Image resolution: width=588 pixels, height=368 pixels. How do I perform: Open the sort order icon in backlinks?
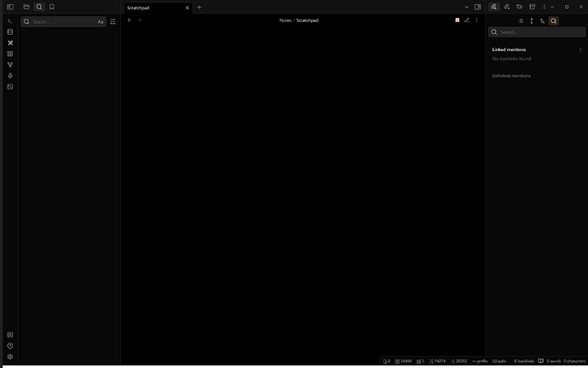(x=542, y=21)
